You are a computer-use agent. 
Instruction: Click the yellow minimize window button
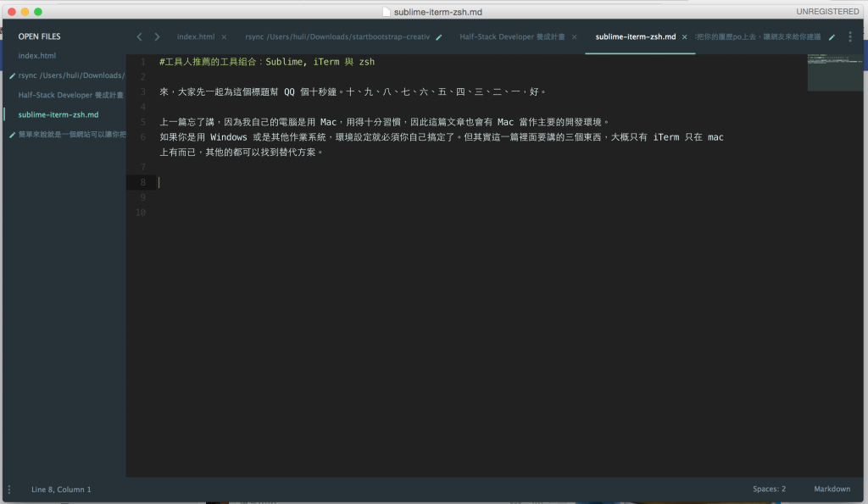pyautogui.click(x=25, y=12)
